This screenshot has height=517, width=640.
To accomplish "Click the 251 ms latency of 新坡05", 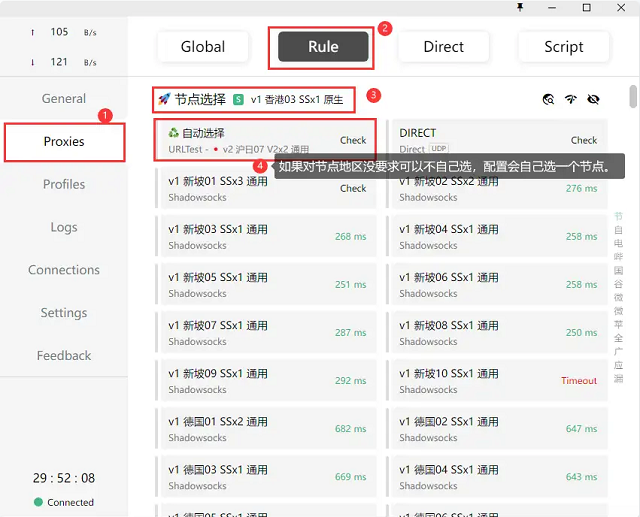I will 351,285.
